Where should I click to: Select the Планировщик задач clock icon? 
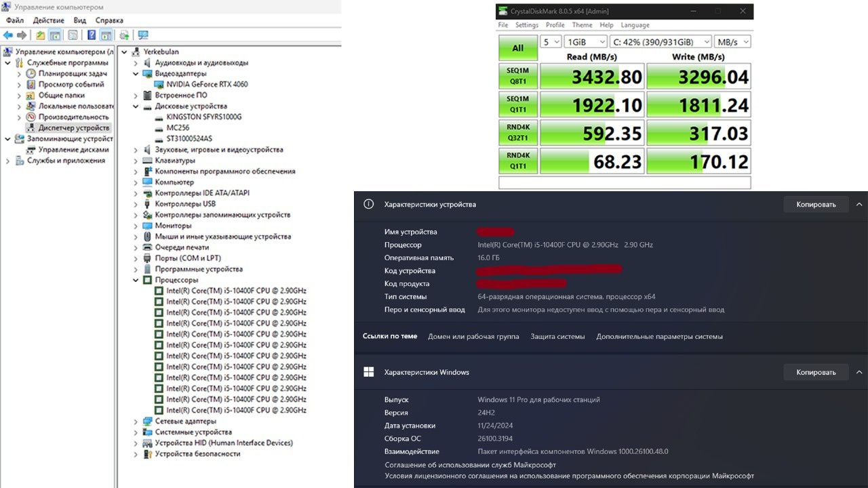click(x=31, y=73)
